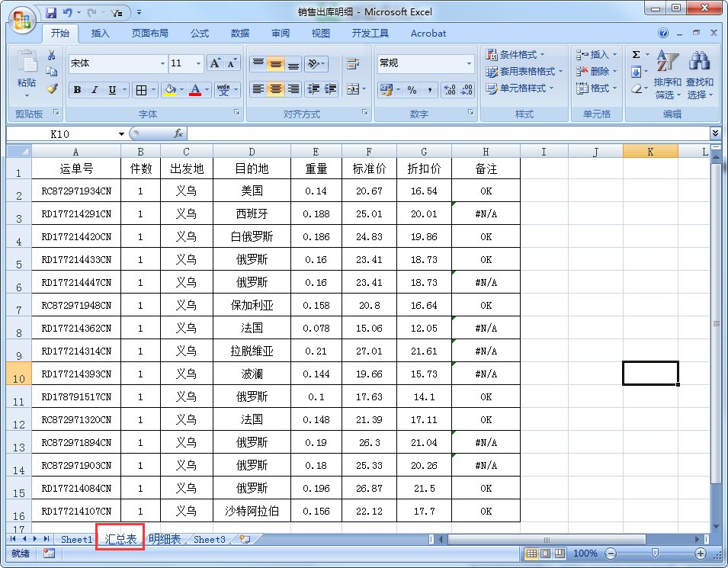Click cell H16 containing OK
The height and width of the screenshot is (568, 728).
pos(486,511)
